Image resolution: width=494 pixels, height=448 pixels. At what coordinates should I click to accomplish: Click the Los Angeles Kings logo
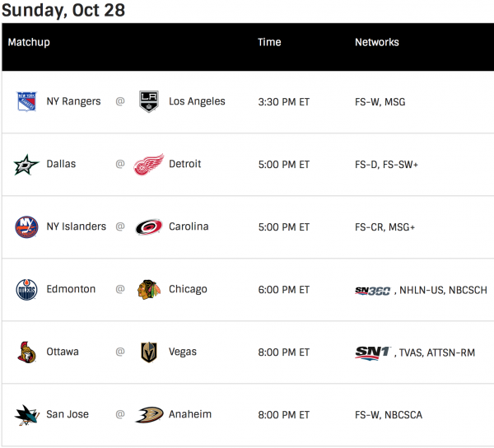click(x=148, y=102)
